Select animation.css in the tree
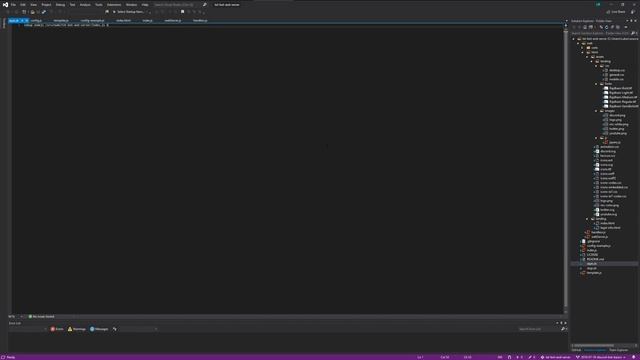 pos(609,147)
